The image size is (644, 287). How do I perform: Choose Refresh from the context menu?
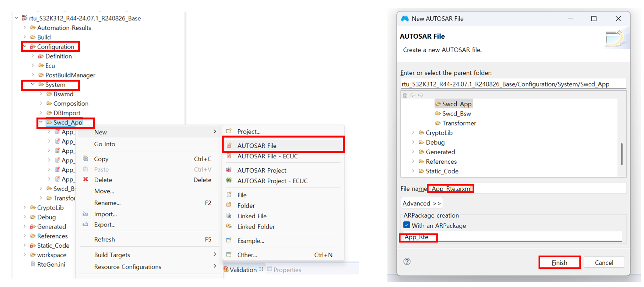[x=104, y=240]
